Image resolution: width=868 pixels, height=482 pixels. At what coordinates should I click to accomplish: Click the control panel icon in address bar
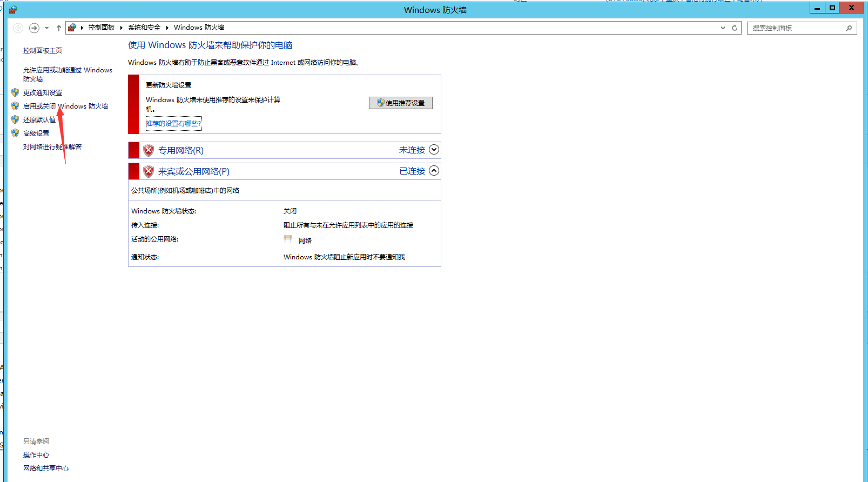coord(72,28)
